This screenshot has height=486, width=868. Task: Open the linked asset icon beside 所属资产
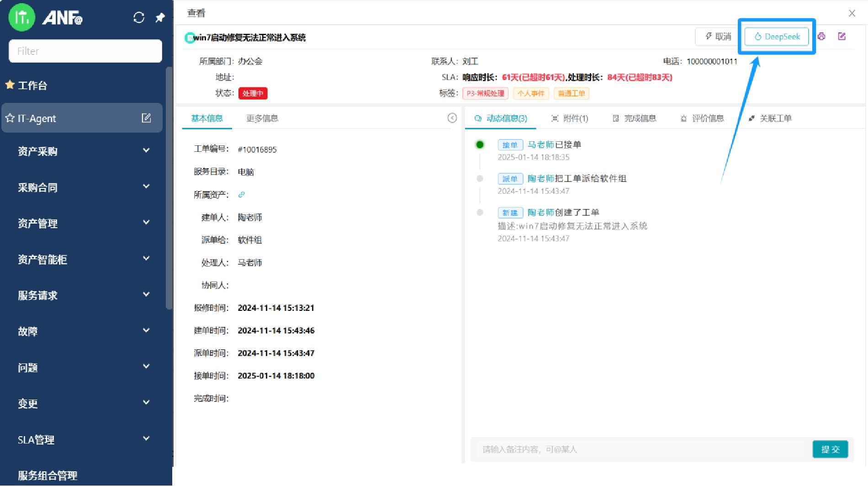pyautogui.click(x=242, y=195)
